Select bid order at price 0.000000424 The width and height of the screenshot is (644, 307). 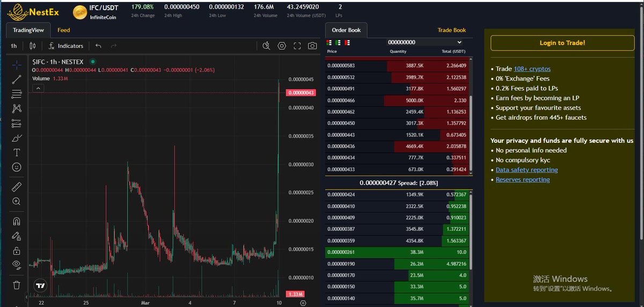(398, 194)
